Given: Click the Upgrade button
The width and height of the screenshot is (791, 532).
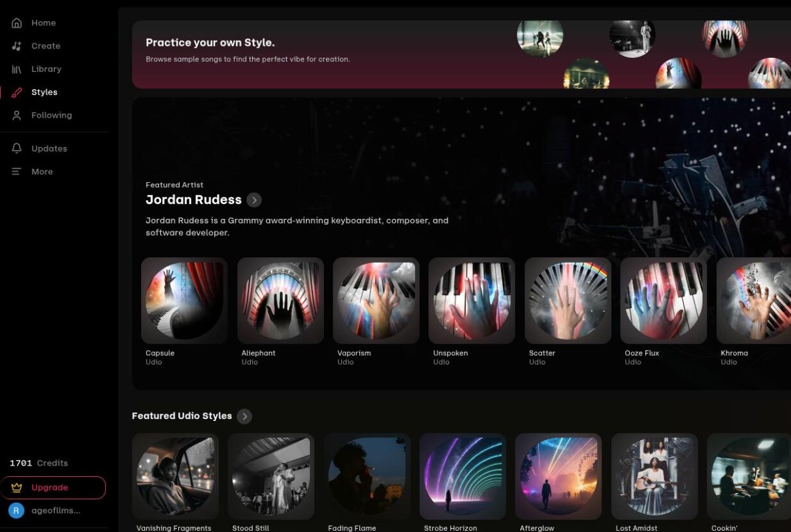Looking at the screenshot, I should tap(53, 487).
